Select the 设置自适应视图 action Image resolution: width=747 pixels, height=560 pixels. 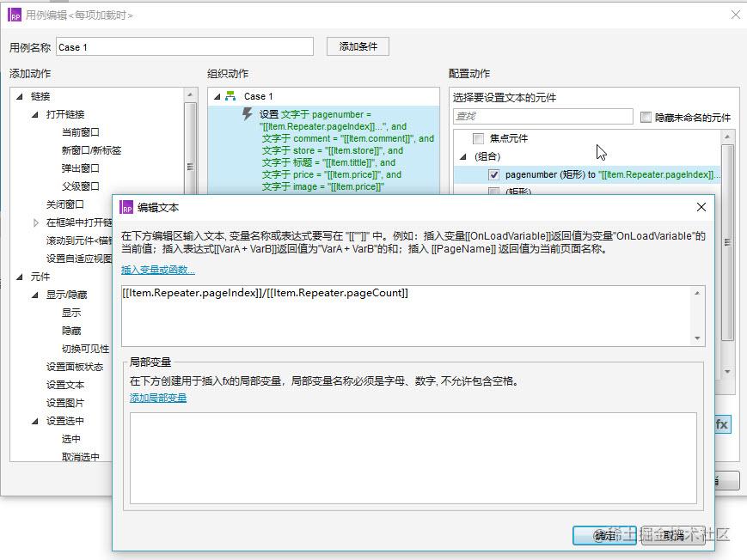coord(79,259)
